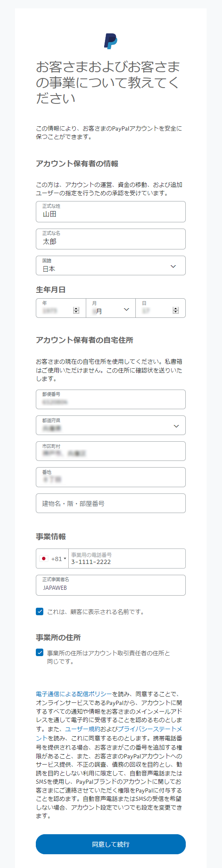The height and width of the screenshot is (868, 222).
Task: Toggle the 事業所の住所 same-address checkbox
Action: [40, 652]
